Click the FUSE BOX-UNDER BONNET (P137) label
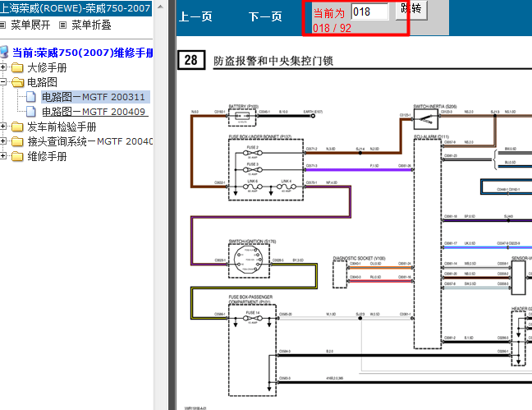 tap(260, 137)
